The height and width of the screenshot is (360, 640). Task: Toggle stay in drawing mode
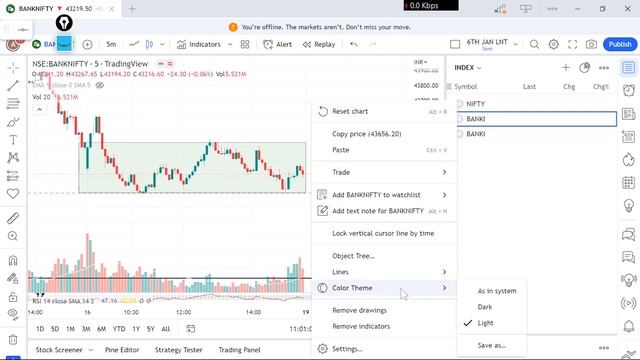pyautogui.click(x=13, y=278)
